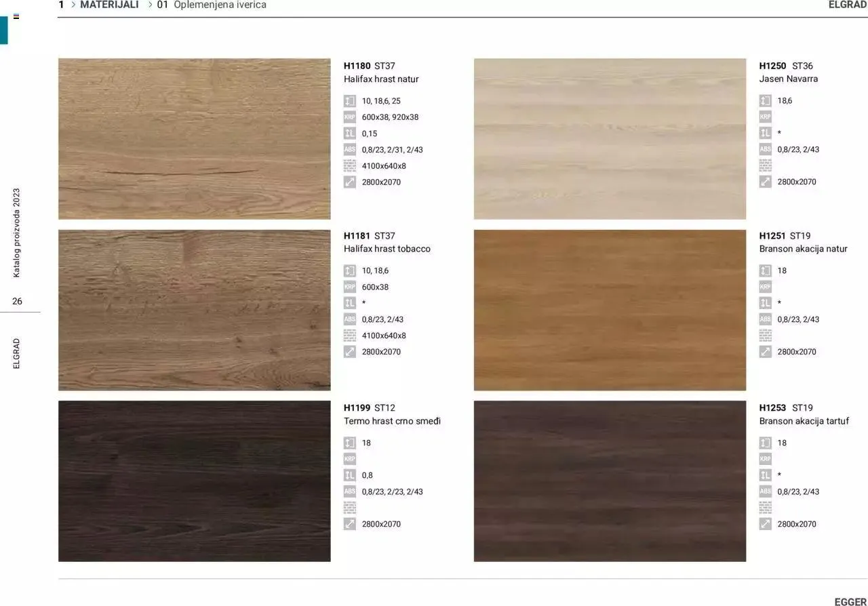Click the thickness icon for H1253
The image size is (868, 606).
tap(765, 443)
